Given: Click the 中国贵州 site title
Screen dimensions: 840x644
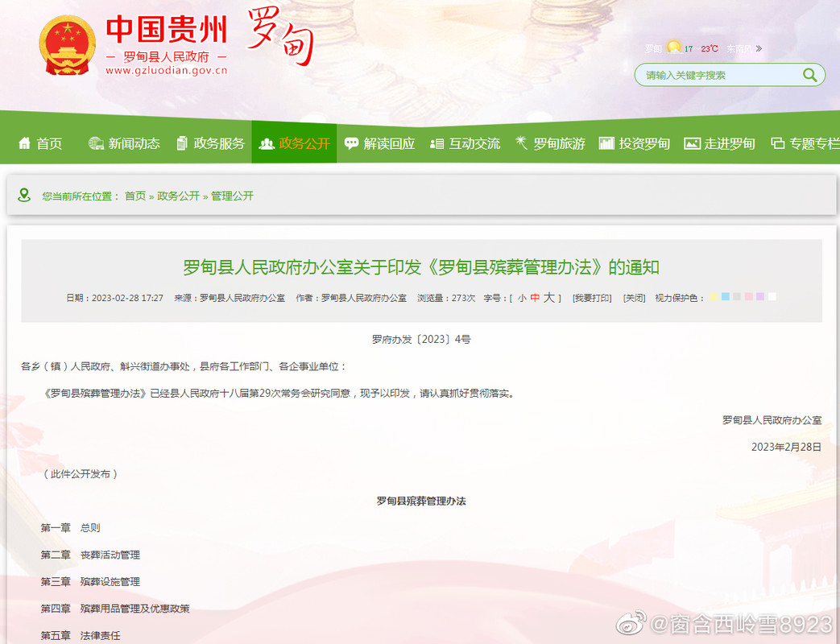Looking at the screenshot, I should pos(167,30).
